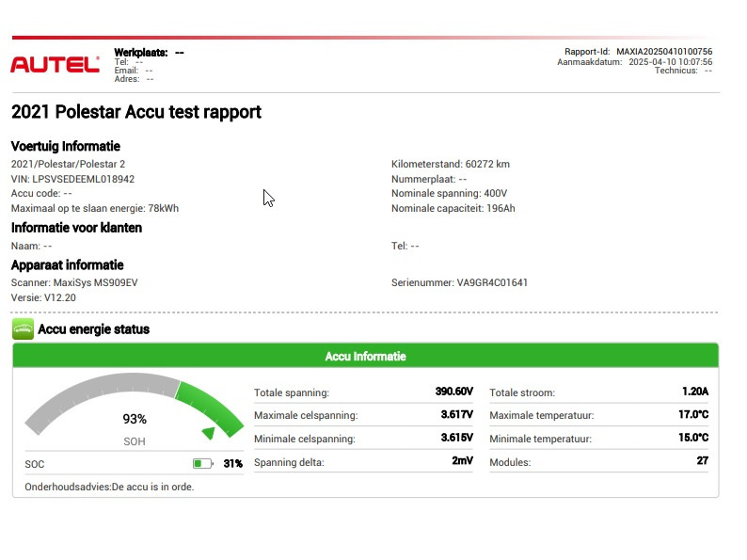The width and height of the screenshot is (747, 560).
Task: Click the workshop 'Adres: --' line
Action: [x=134, y=79]
